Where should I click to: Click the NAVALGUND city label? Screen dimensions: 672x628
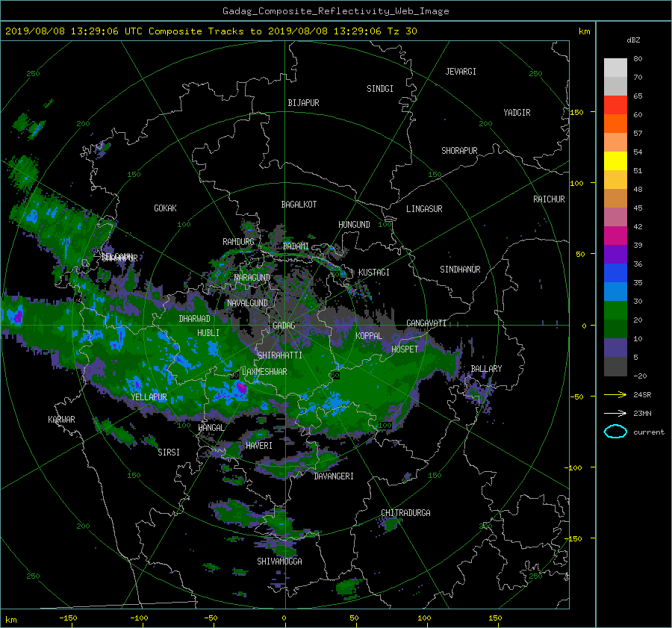point(247,303)
